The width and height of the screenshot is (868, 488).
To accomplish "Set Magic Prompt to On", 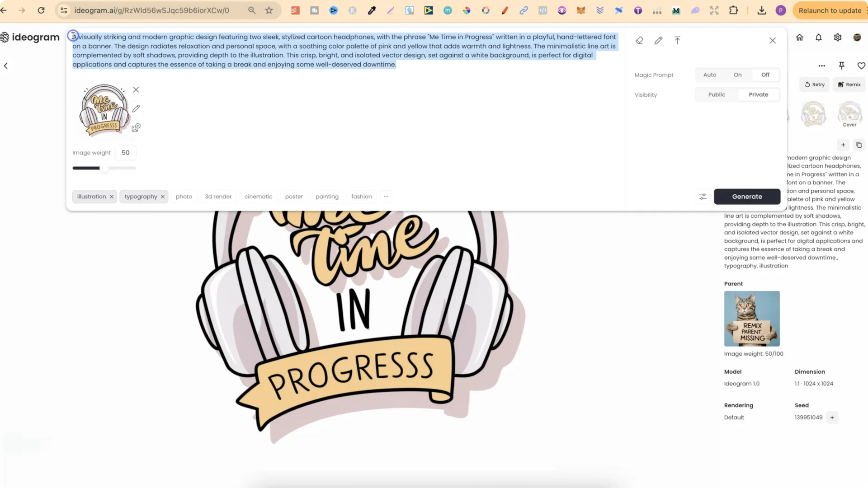I will coord(737,75).
